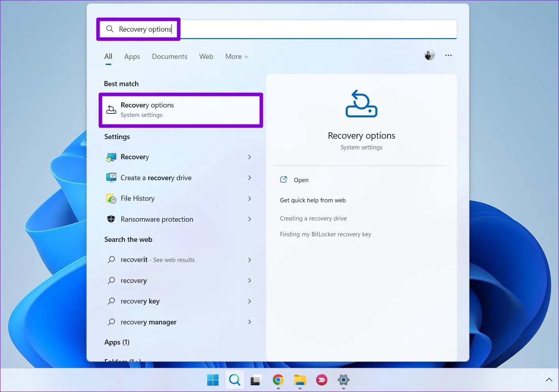
Task: Select the Recovery settings result
Action: [135, 157]
